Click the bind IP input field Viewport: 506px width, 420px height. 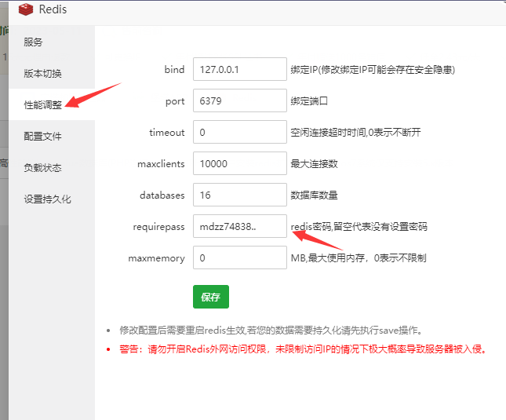pyautogui.click(x=240, y=69)
